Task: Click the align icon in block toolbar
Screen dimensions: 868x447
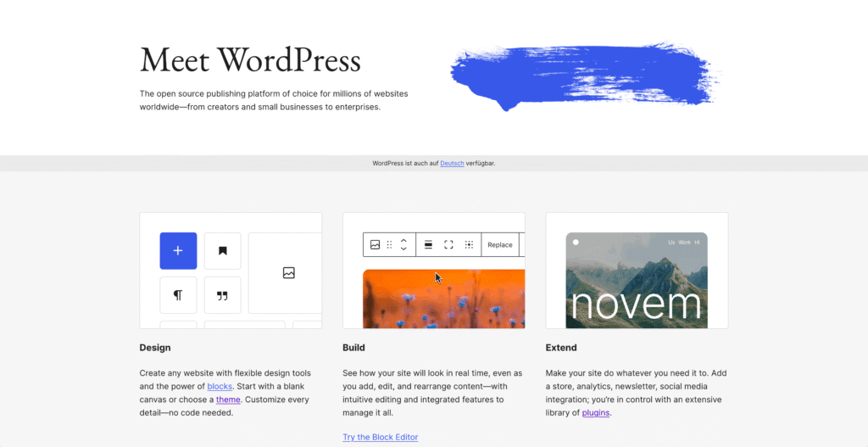Action: (x=428, y=245)
